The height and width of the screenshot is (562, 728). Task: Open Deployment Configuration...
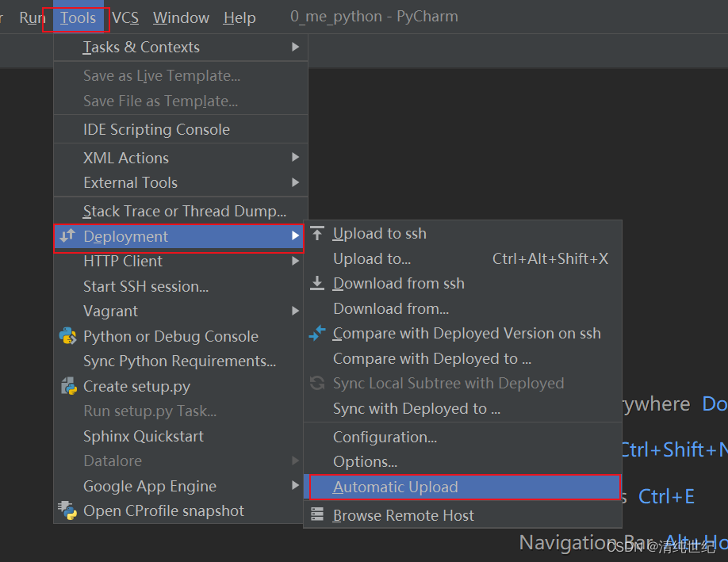tap(462, 438)
